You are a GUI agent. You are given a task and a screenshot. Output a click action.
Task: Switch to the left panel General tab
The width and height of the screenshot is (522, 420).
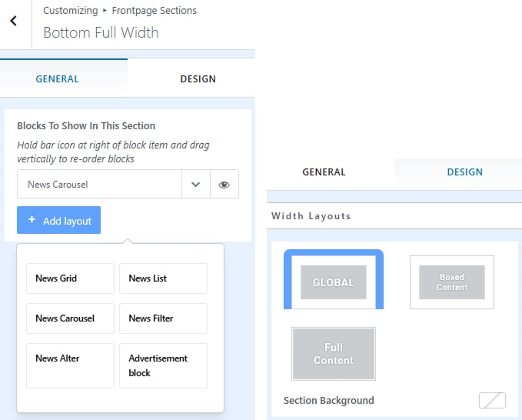coord(58,79)
